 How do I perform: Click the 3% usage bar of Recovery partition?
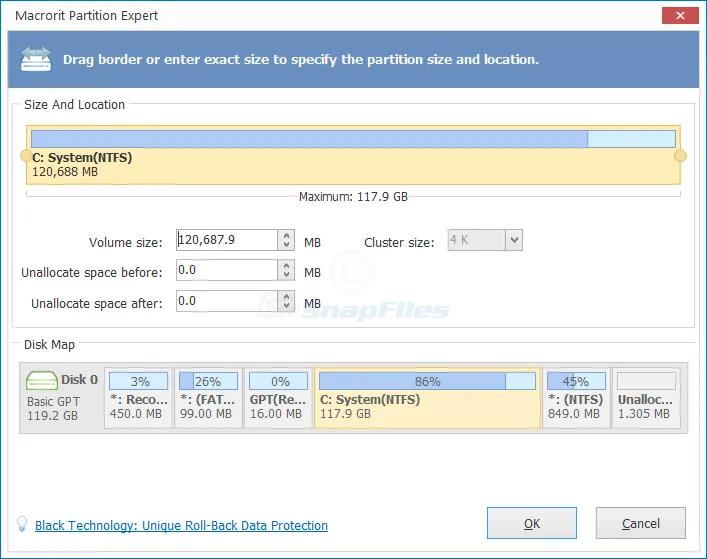[138, 381]
